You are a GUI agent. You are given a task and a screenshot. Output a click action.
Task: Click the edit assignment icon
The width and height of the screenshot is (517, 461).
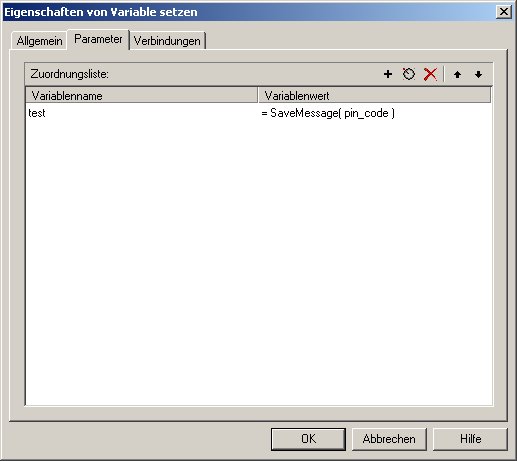click(x=409, y=74)
